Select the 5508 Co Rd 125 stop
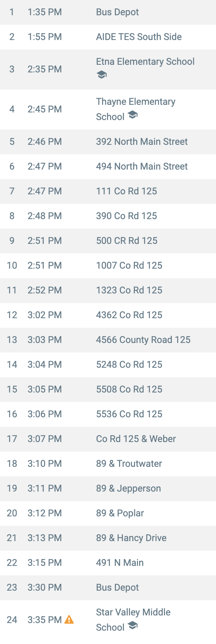This screenshot has width=216, height=644. 108,389
